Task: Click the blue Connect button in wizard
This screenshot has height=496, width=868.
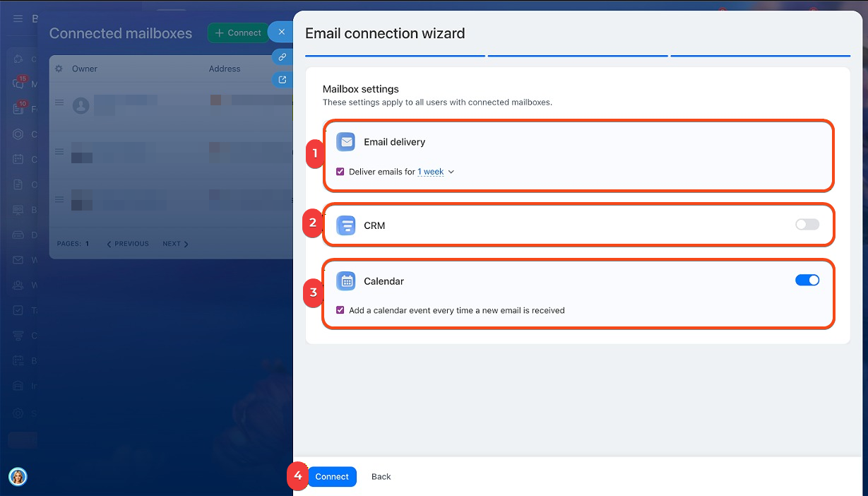Action: (332, 477)
